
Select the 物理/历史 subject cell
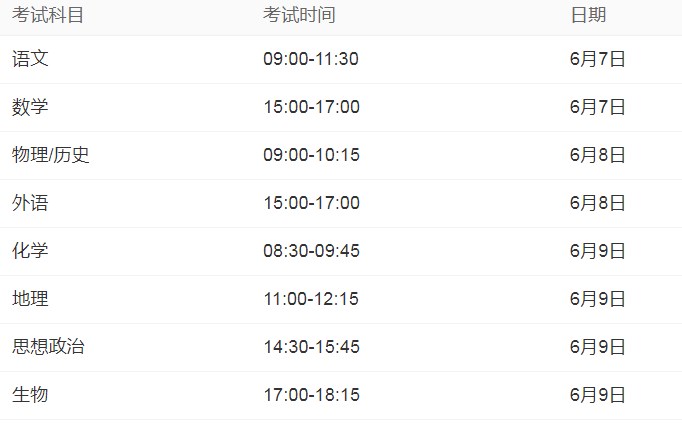click(x=50, y=155)
